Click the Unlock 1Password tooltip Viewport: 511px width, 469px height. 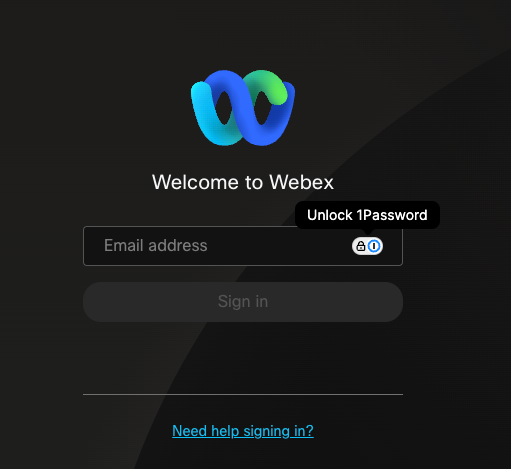pos(367,215)
